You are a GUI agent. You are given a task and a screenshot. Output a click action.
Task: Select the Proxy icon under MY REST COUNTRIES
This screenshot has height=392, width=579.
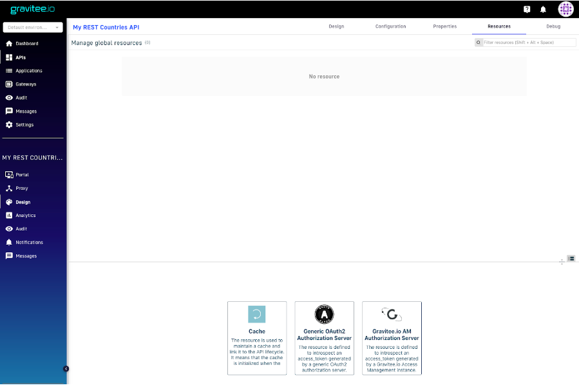pyautogui.click(x=8, y=188)
